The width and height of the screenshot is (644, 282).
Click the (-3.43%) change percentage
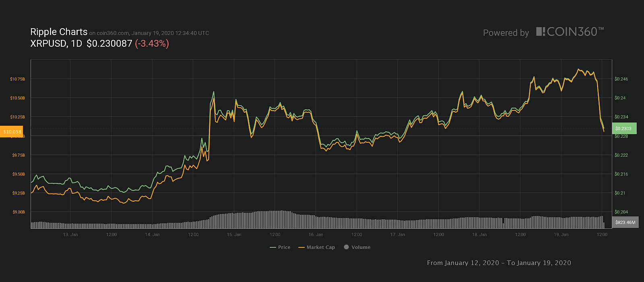coord(152,44)
